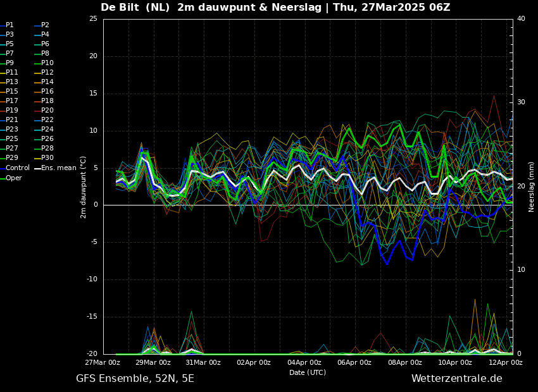Image resolution: width=538 pixels, height=392 pixels.
Task: Click the dew point axis value 15
Action: 93,94
